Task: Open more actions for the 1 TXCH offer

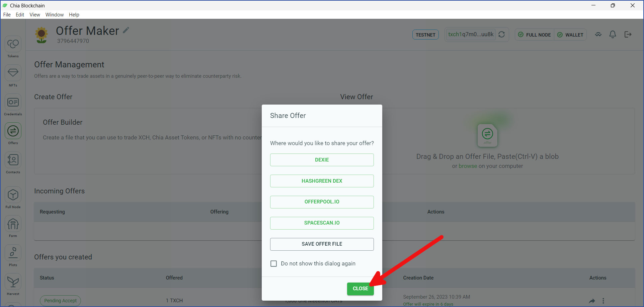Action: click(x=603, y=301)
